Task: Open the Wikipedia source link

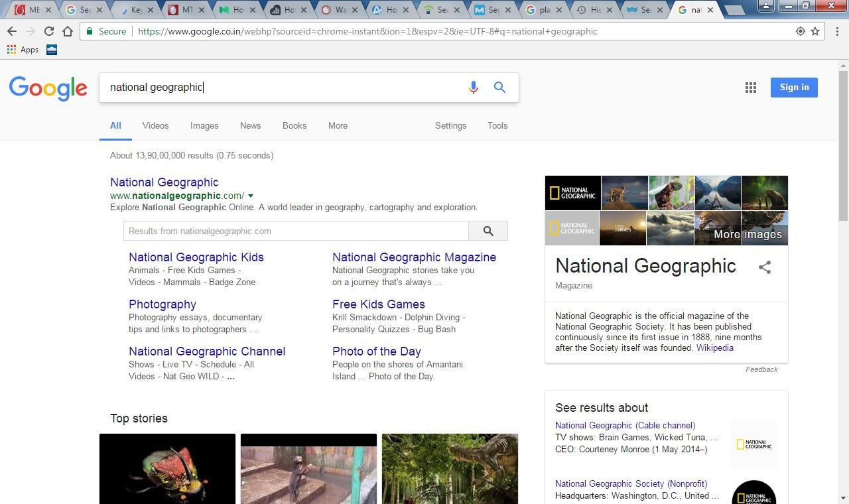Action: pyautogui.click(x=715, y=347)
